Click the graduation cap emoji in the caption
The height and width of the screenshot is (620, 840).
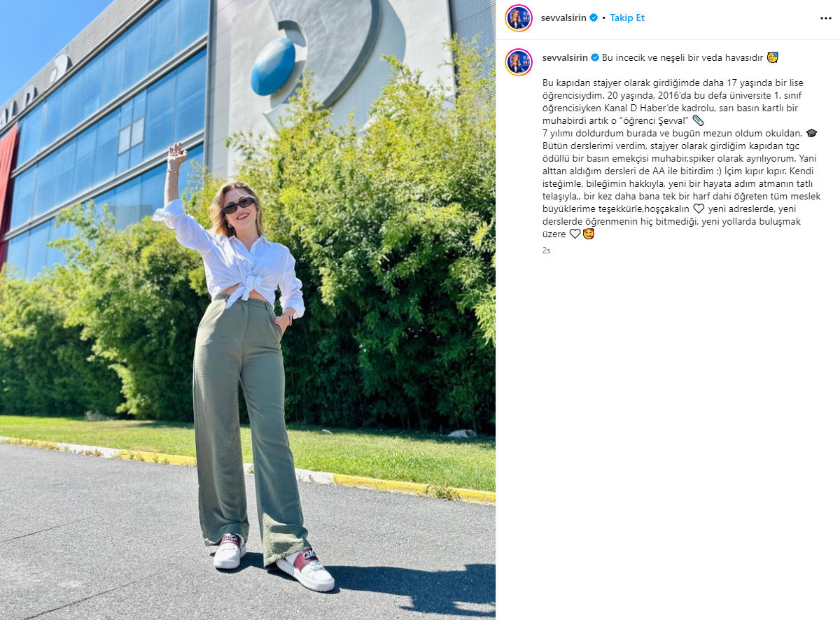(x=811, y=133)
